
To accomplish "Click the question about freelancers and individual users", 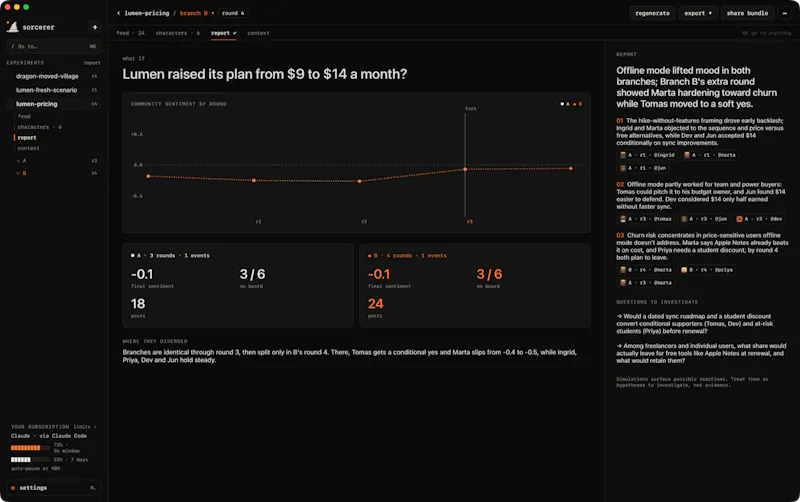I will pyautogui.click(x=701, y=353).
